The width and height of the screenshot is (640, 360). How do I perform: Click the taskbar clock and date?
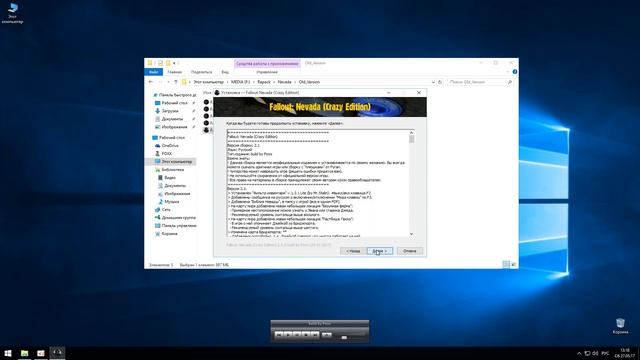coord(624,353)
